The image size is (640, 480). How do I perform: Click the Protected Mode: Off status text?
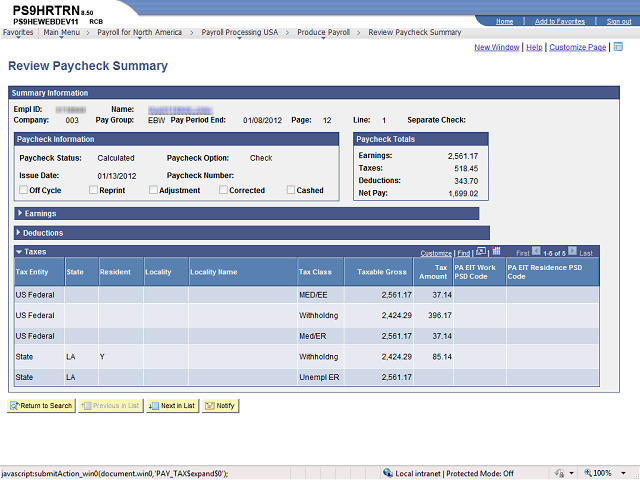click(x=480, y=473)
